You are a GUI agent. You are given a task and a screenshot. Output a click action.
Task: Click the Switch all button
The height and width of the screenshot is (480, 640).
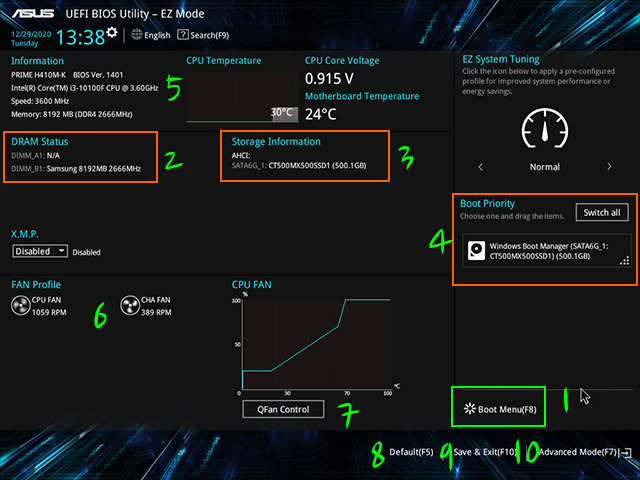pos(602,212)
